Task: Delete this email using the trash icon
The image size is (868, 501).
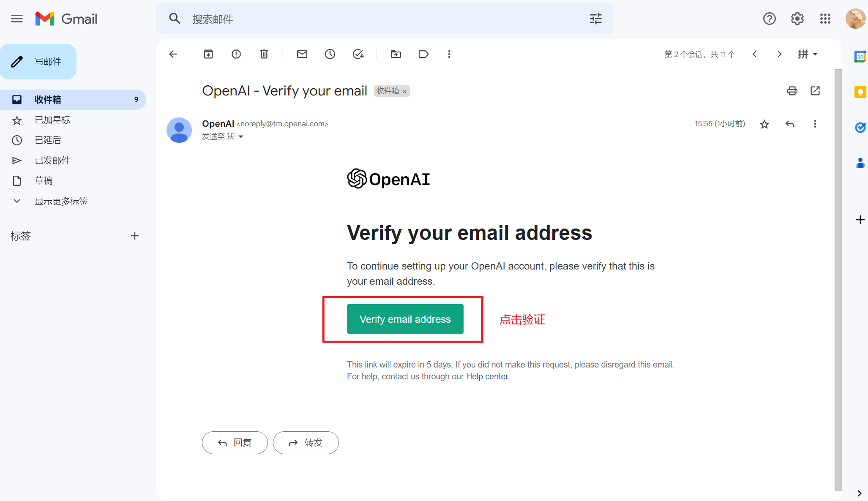Action: click(264, 54)
